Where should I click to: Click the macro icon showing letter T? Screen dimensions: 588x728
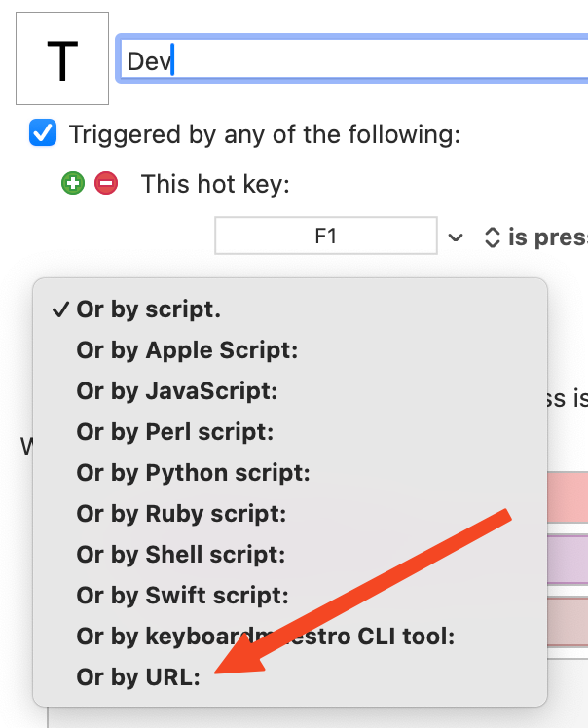pos(62,58)
